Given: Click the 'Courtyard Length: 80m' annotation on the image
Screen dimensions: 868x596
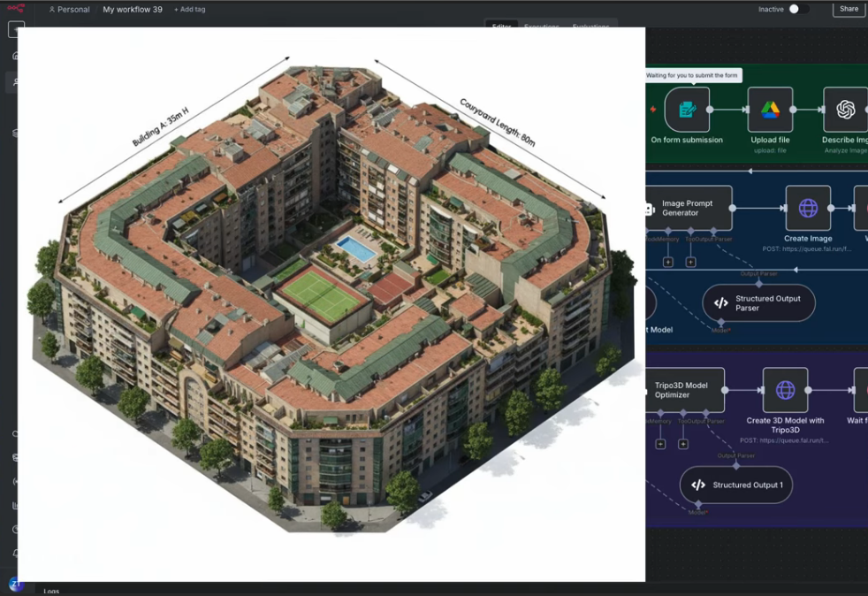Looking at the screenshot, I should tap(497, 122).
